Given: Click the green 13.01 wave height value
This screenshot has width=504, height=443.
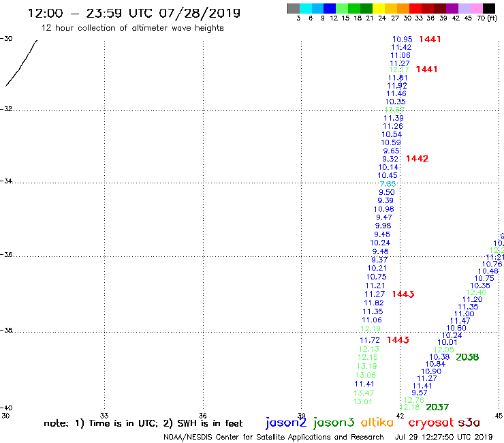Looking at the screenshot, I should click(362, 401).
